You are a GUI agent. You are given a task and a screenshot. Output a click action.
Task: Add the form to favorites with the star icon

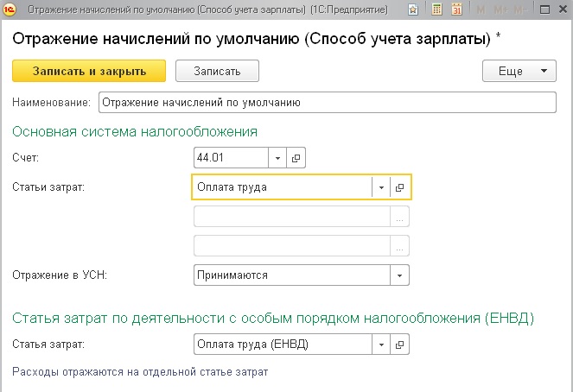(413, 9)
